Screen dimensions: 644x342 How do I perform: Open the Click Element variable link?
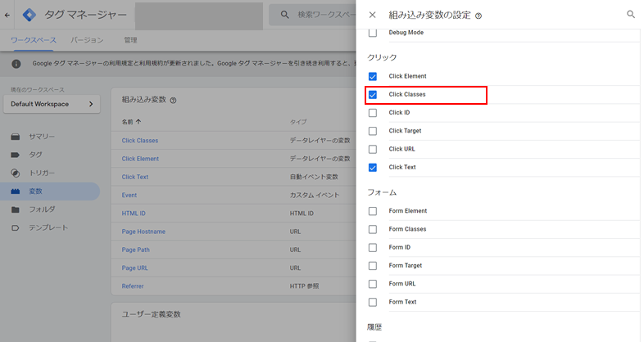(x=140, y=159)
